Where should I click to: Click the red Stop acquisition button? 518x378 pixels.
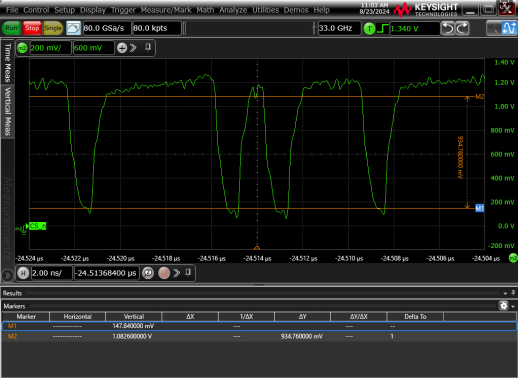[32, 28]
